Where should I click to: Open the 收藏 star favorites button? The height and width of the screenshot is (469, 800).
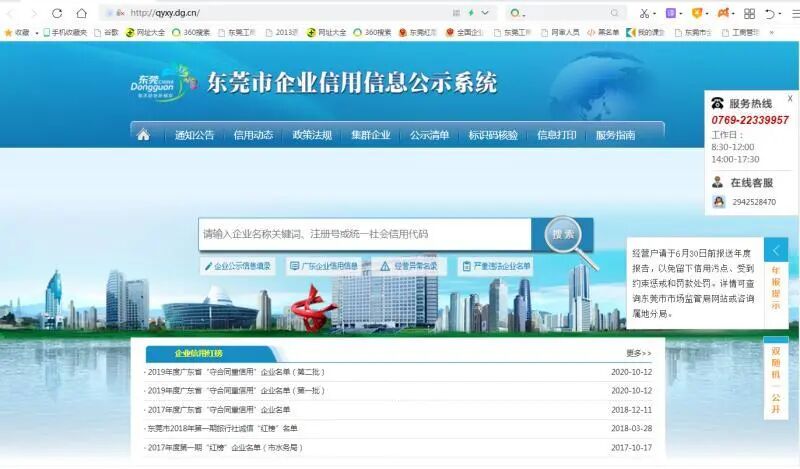(17, 32)
